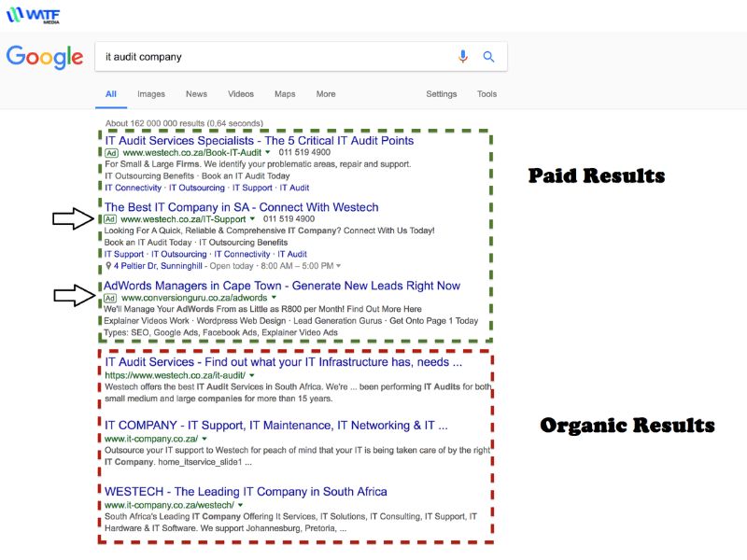Expand dropdown arrow next to www.it-company.co.za/
This screenshot has width=747, height=560.
(x=204, y=439)
